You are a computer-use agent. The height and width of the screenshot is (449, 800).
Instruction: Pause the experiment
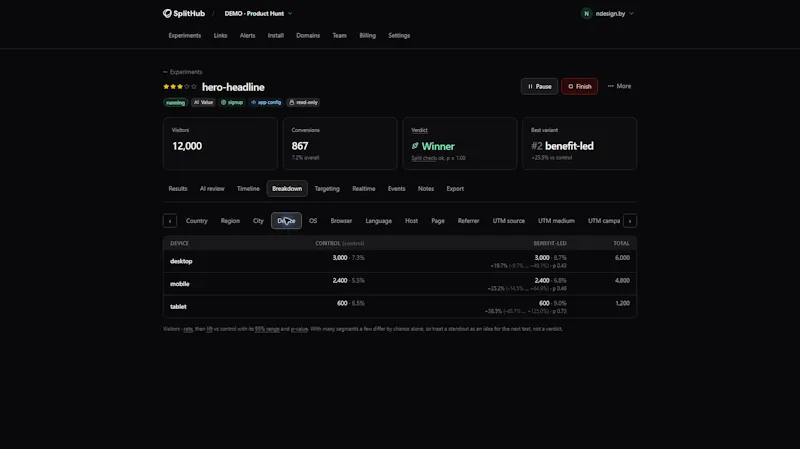point(539,86)
